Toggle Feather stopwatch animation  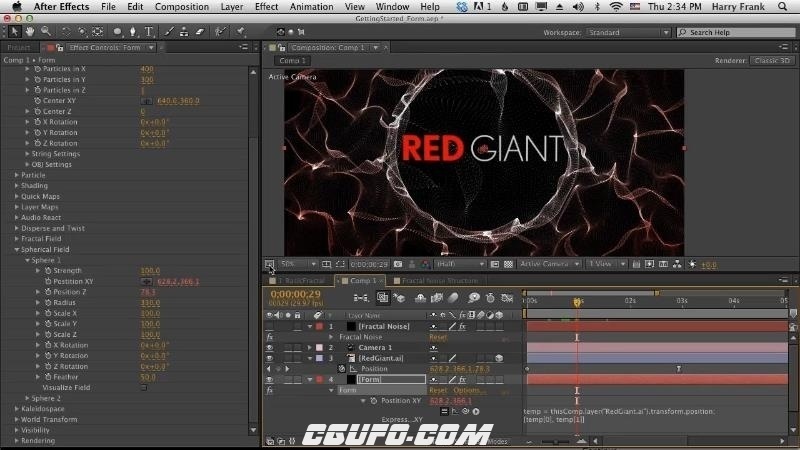click(x=48, y=377)
